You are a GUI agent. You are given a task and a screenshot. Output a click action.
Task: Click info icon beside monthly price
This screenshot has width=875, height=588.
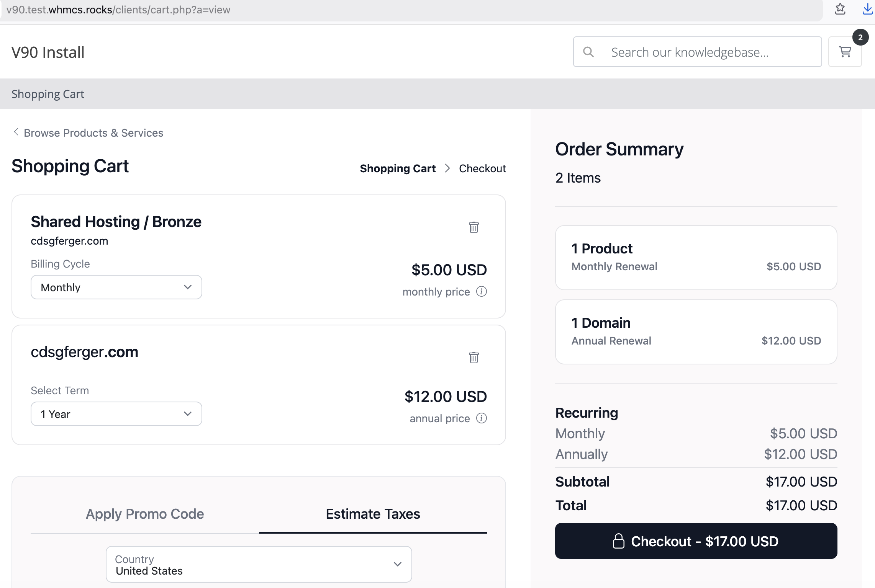click(481, 292)
